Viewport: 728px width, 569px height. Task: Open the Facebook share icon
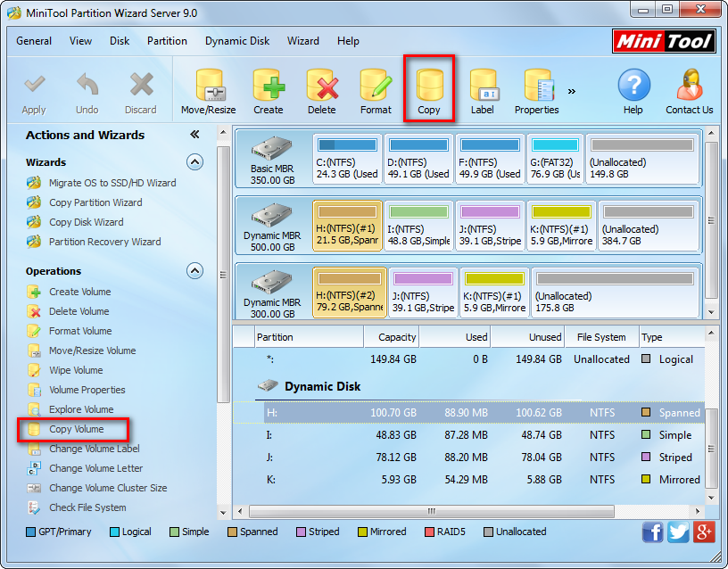[x=653, y=532]
